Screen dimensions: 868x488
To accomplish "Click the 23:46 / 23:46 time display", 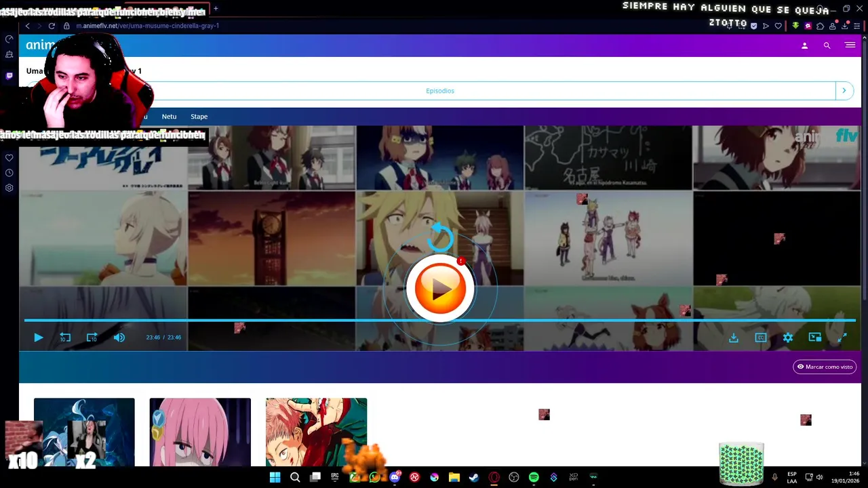I will click(x=163, y=338).
